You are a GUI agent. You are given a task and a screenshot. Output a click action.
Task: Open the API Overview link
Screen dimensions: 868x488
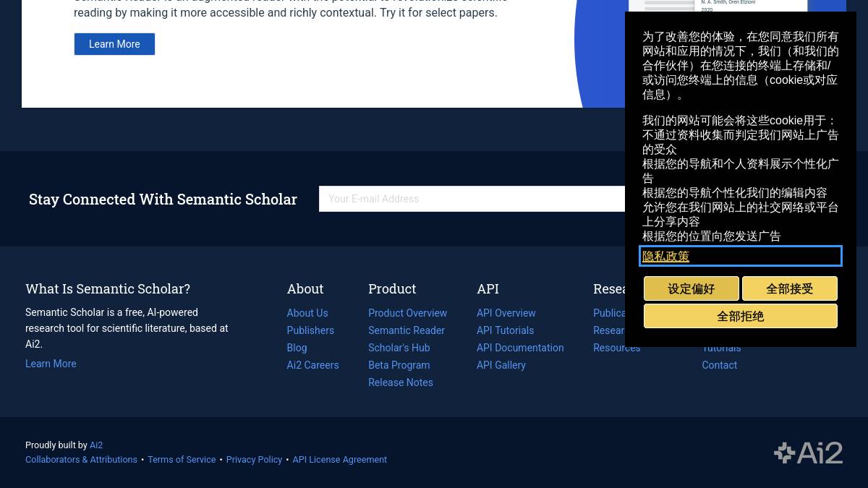pyautogui.click(x=506, y=313)
